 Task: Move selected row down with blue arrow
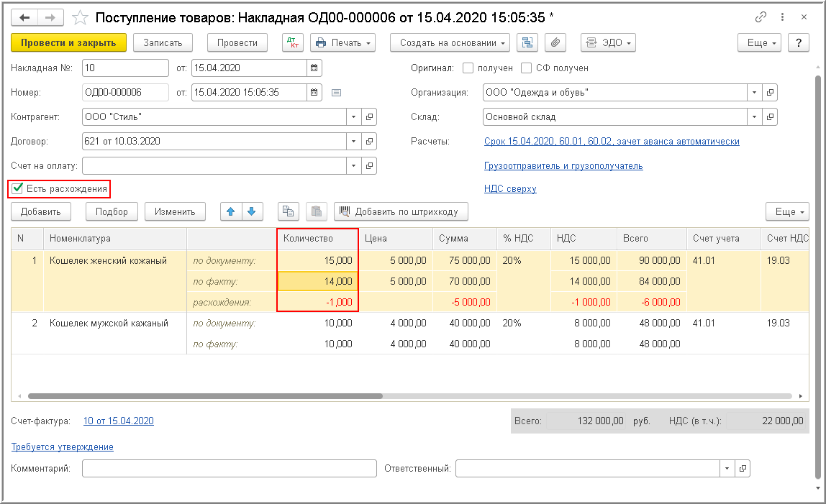pos(252,211)
